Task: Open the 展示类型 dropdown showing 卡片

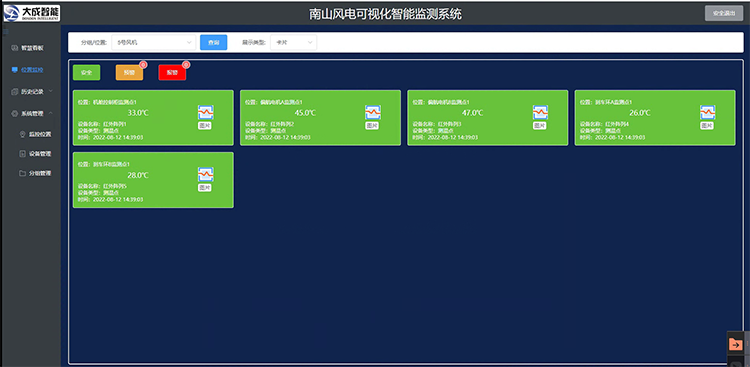Action: pyautogui.click(x=293, y=43)
